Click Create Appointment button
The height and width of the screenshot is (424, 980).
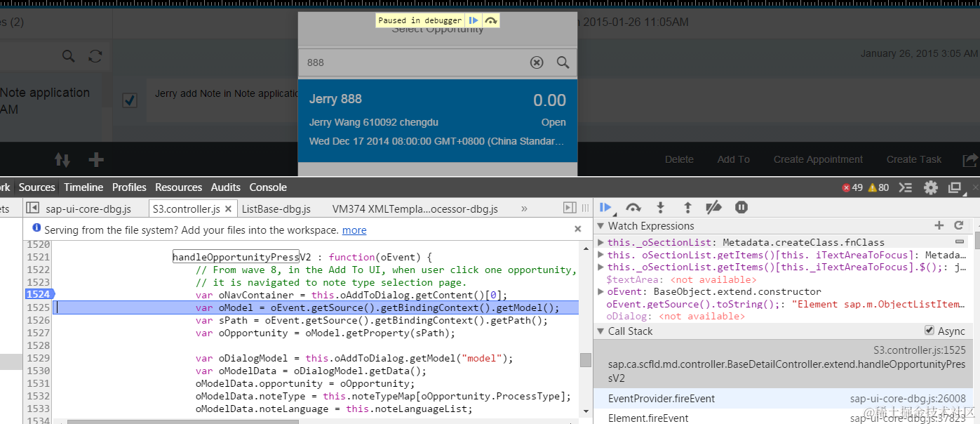(x=819, y=159)
